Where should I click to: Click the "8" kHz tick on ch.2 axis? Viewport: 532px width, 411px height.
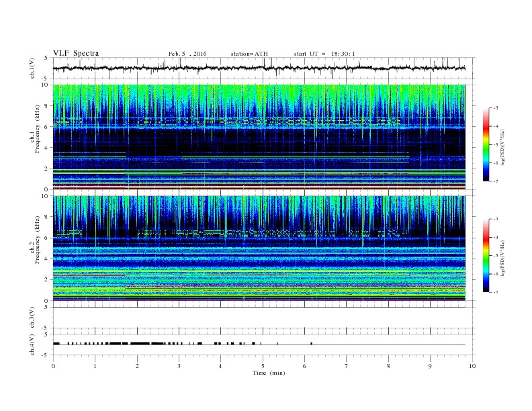click(x=47, y=217)
